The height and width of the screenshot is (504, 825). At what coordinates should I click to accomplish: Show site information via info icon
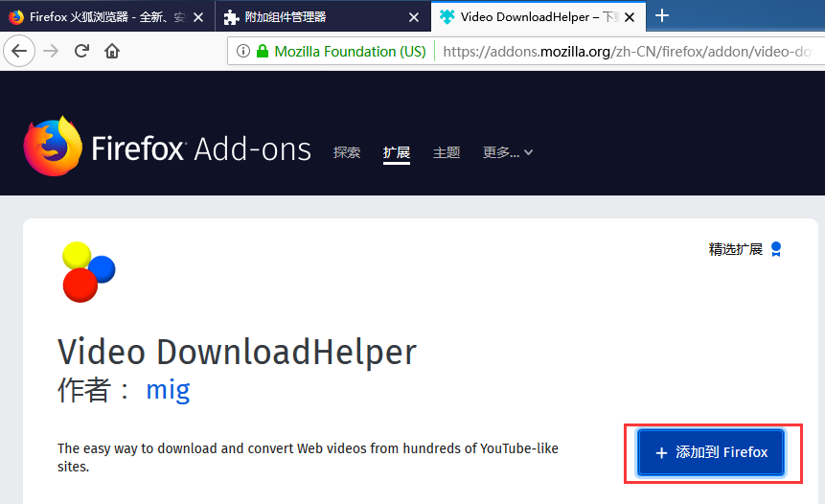coord(243,51)
